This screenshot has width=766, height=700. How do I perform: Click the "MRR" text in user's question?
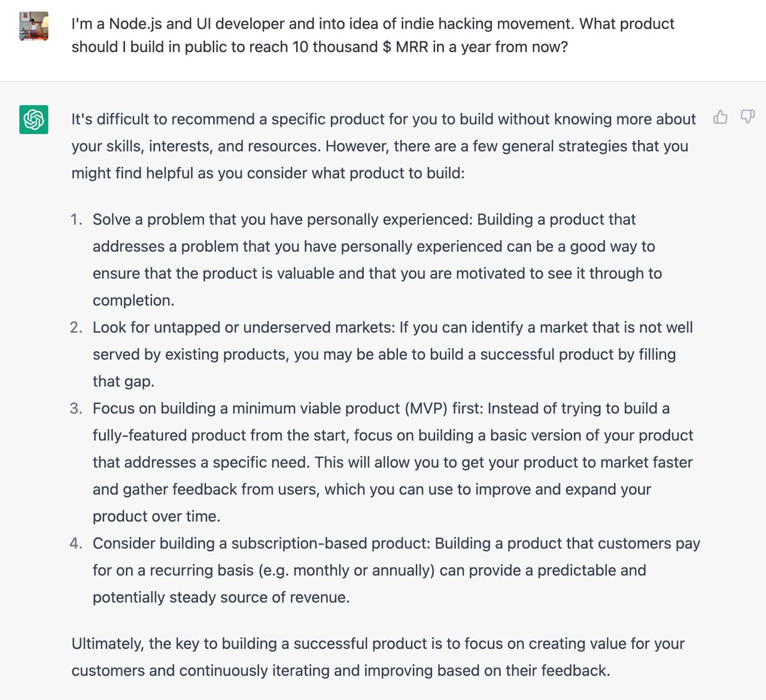pyautogui.click(x=412, y=47)
